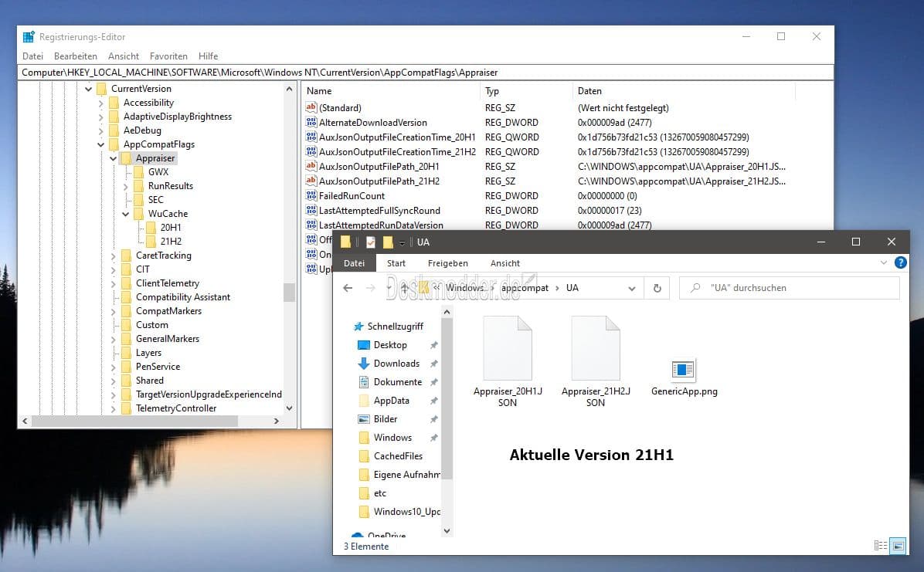
Task: Collapse the WuCache key
Action: pos(125,214)
